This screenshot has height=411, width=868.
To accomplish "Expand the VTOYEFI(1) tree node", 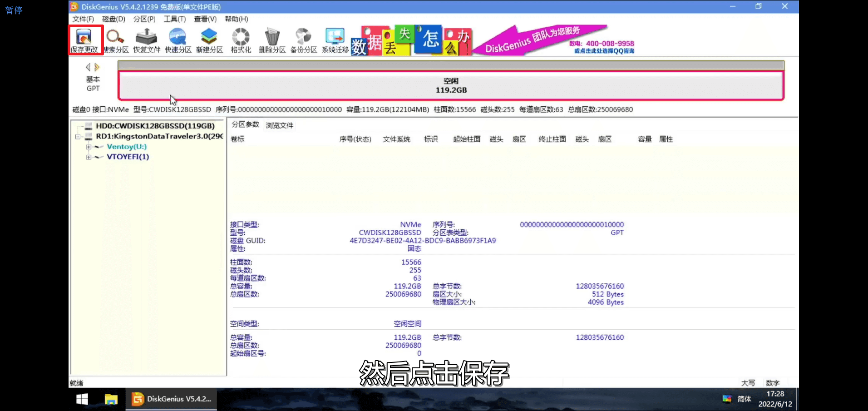I will pos(89,157).
